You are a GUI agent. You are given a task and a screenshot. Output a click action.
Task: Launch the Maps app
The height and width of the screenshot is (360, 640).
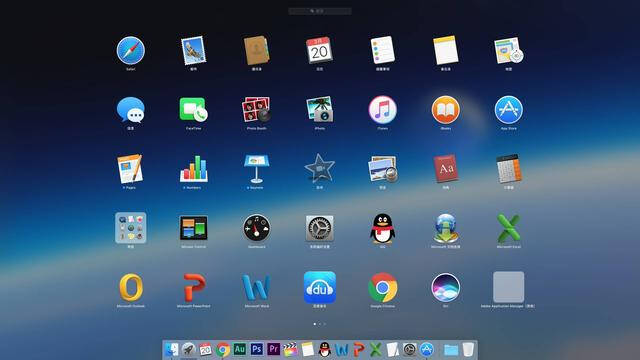pos(509,51)
